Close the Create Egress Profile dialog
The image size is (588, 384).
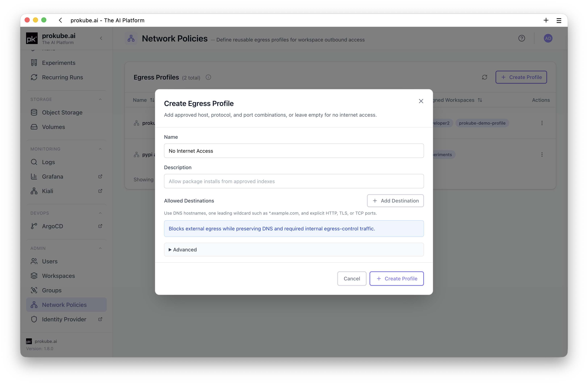[421, 101]
